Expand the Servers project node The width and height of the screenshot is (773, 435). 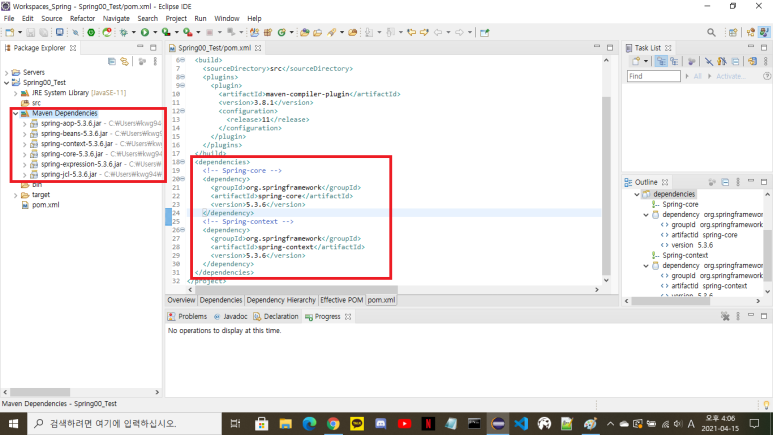coord(6,72)
